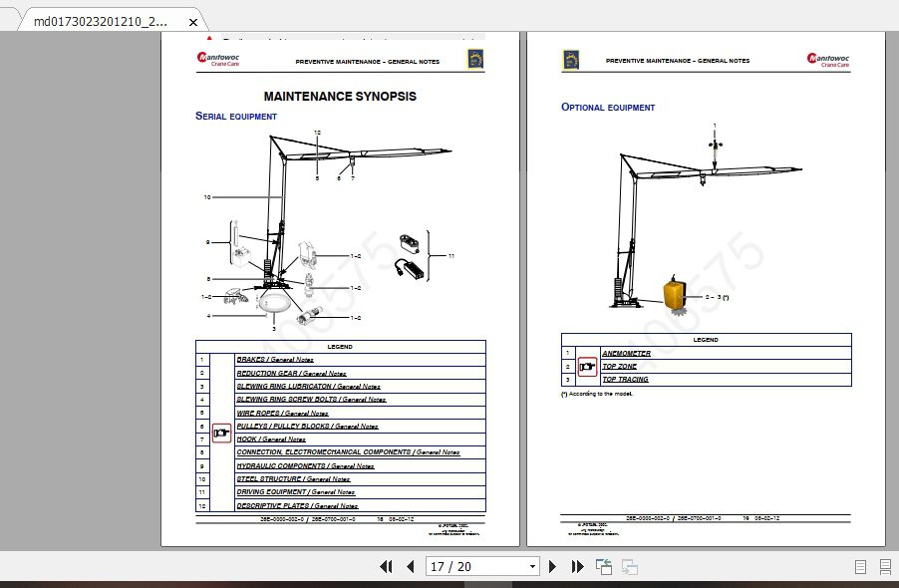This screenshot has height=588, width=899.
Task: Jump to last page using double-right arrow
Action: point(577,566)
